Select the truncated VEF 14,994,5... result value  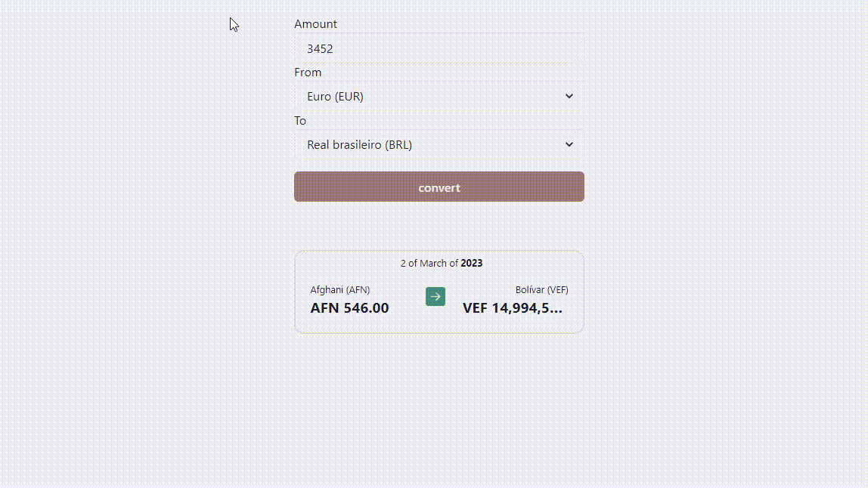512,307
